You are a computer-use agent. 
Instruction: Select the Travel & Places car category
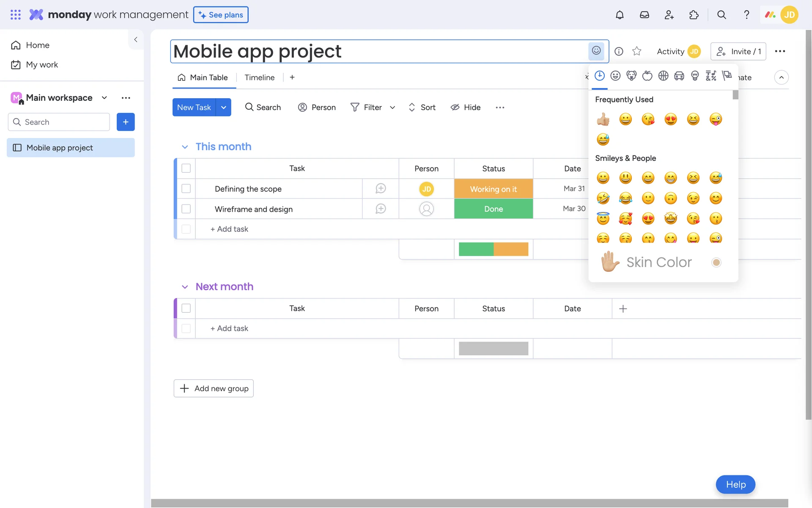click(x=679, y=76)
